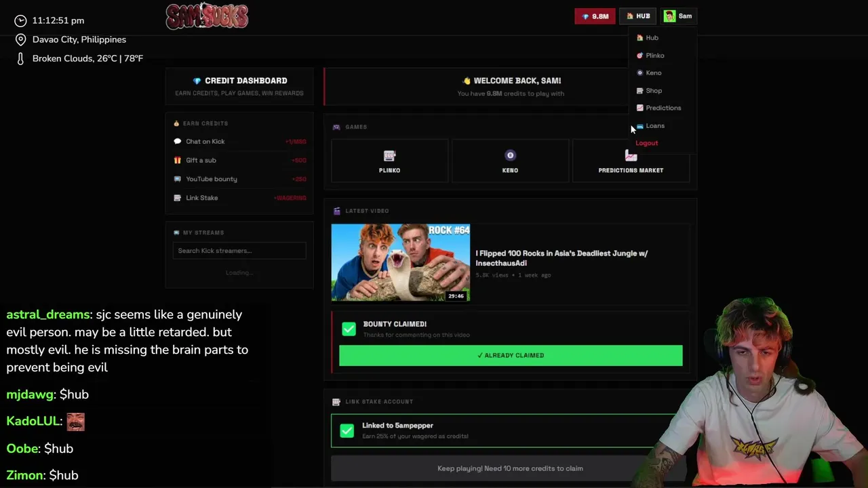This screenshot has height=488, width=868.
Task: Click Sam's avatar picture in the header
Action: [669, 16]
